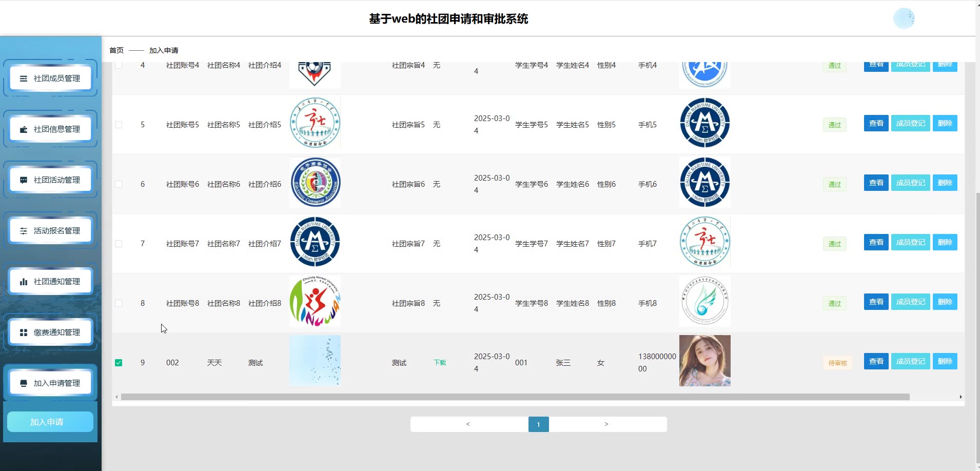Click 成员登记 for the 张三 application
This screenshot has width=980, height=471.
tap(911, 361)
